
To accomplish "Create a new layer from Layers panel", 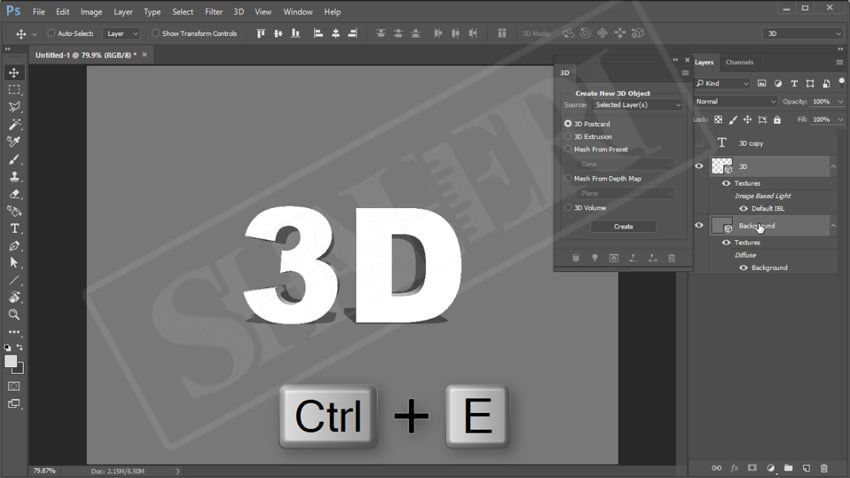I will [806, 467].
